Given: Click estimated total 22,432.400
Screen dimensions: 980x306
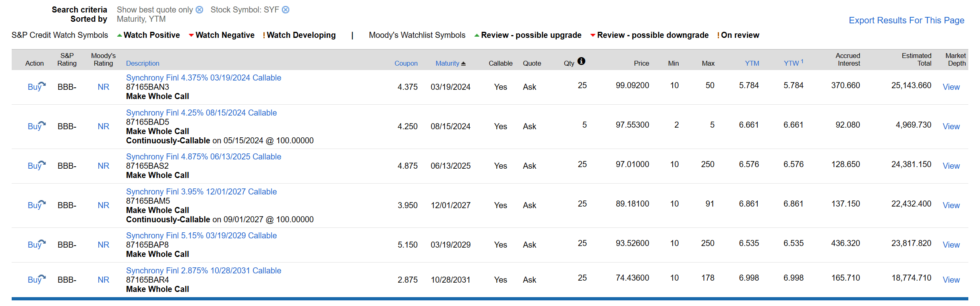Looking at the screenshot, I should coord(911,204).
